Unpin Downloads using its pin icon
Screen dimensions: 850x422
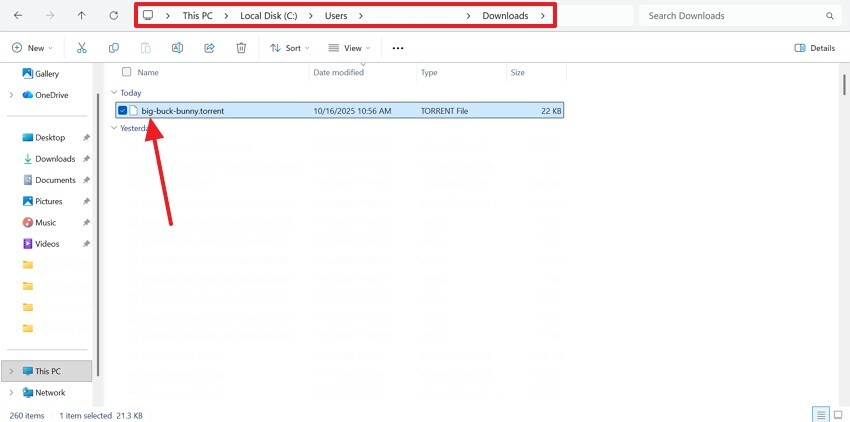[x=86, y=159]
